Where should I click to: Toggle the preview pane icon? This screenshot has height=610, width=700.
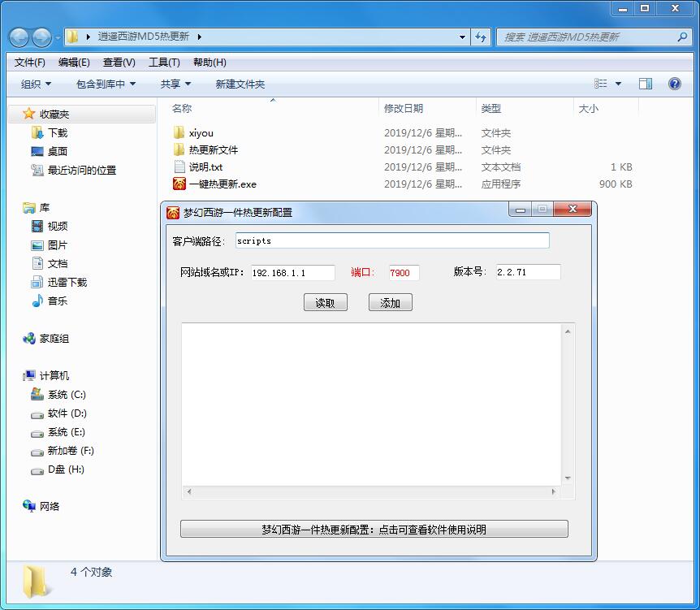point(646,84)
